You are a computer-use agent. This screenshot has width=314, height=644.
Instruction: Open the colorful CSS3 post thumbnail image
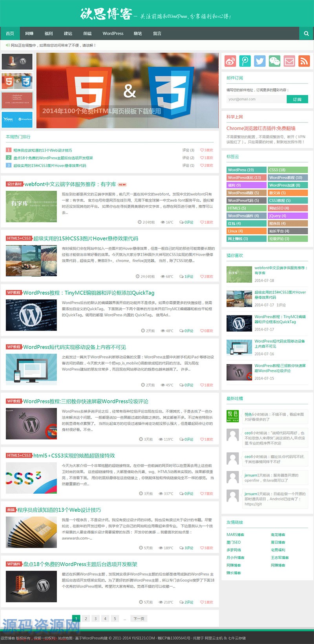point(31,478)
